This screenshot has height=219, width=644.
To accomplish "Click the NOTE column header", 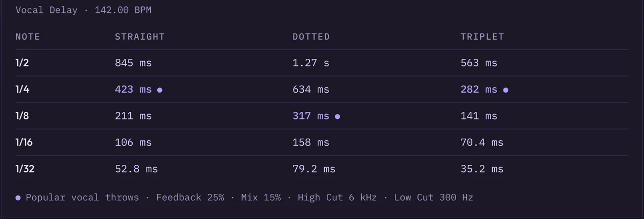I will [x=28, y=37].
